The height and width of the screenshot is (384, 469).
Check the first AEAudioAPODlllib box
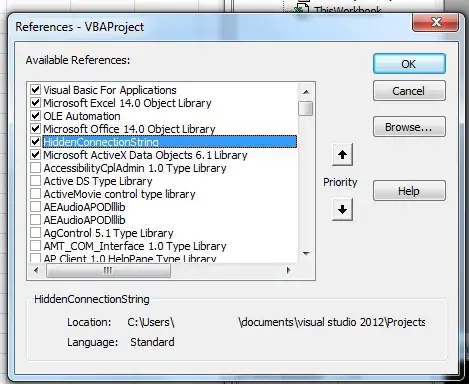point(35,207)
